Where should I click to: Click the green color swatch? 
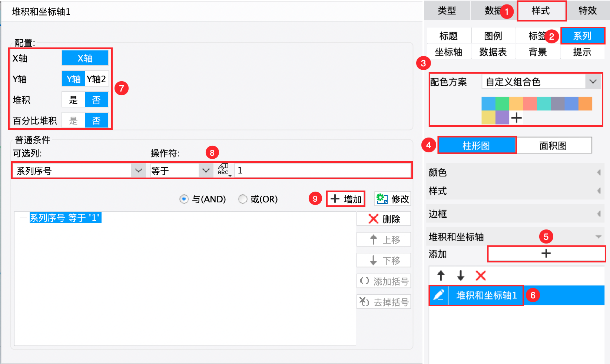click(x=502, y=103)
